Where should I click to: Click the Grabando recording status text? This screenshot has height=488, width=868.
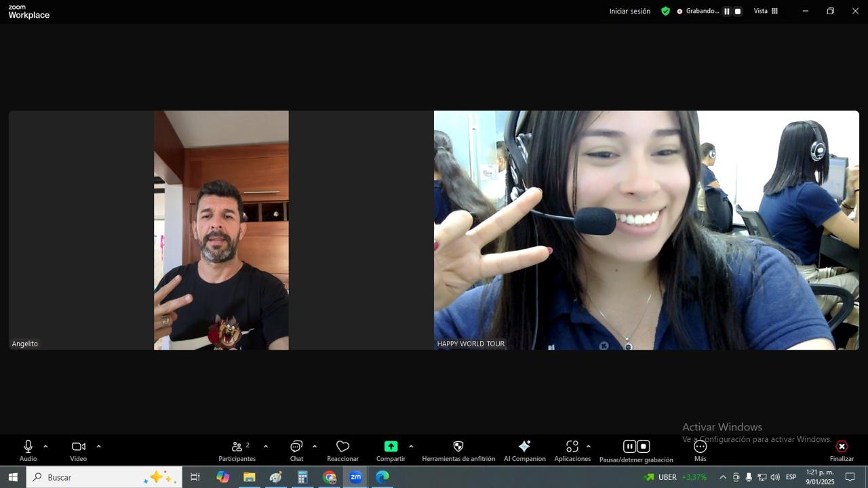tap(702, 11)
